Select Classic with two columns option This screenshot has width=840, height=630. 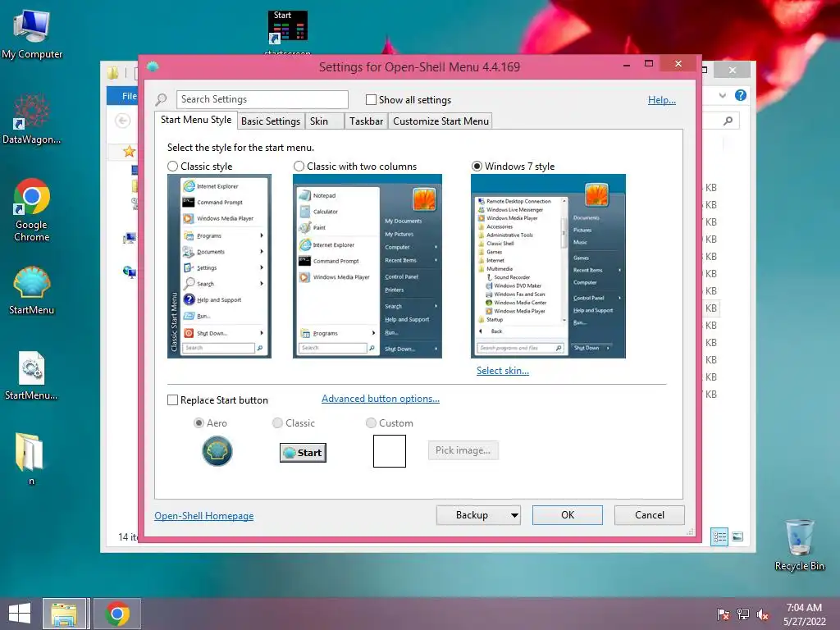[x=299, y=166]
